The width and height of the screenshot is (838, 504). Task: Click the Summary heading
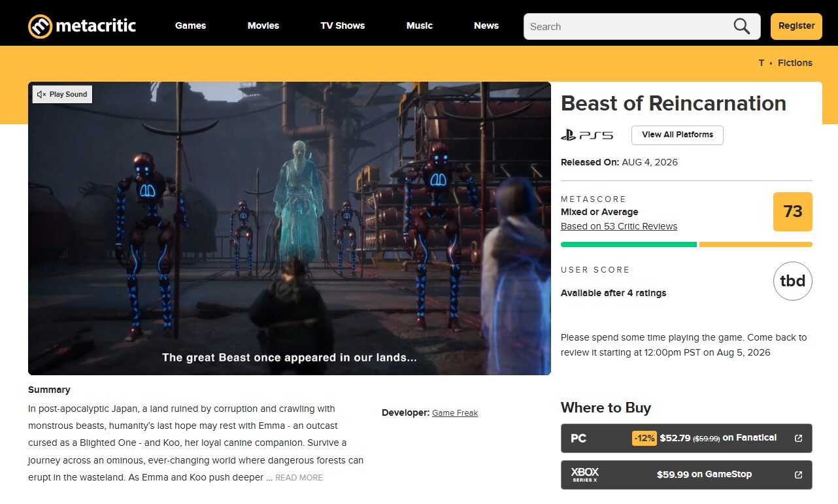pyautogui.click(x=49, y=390)
